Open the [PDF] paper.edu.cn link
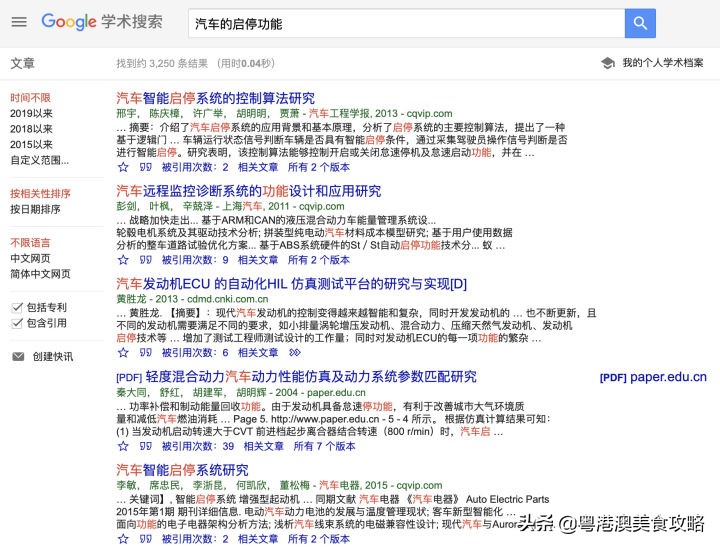 coord(653,377)
